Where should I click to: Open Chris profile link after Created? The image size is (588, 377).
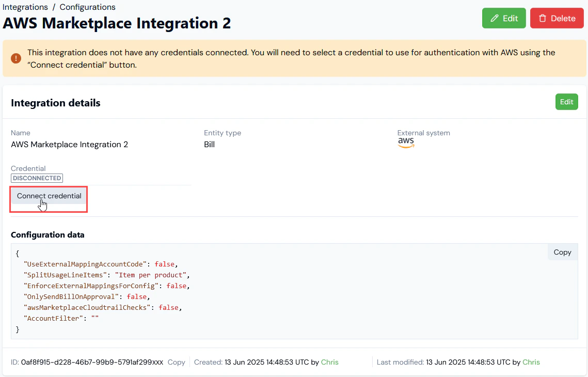coord(330,362)
